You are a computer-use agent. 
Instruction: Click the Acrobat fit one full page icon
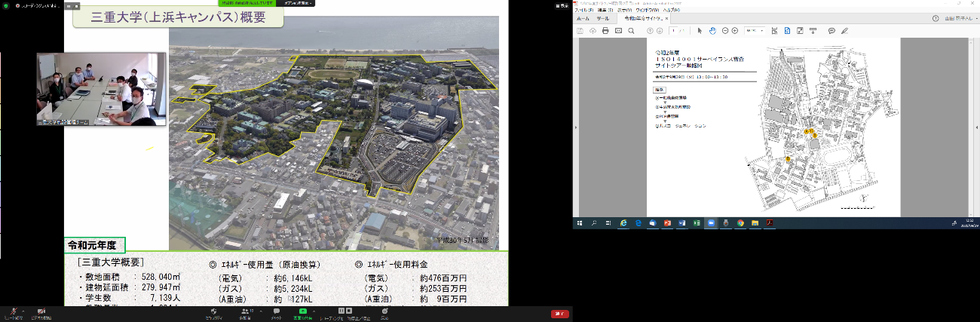[x=787, y=30]
